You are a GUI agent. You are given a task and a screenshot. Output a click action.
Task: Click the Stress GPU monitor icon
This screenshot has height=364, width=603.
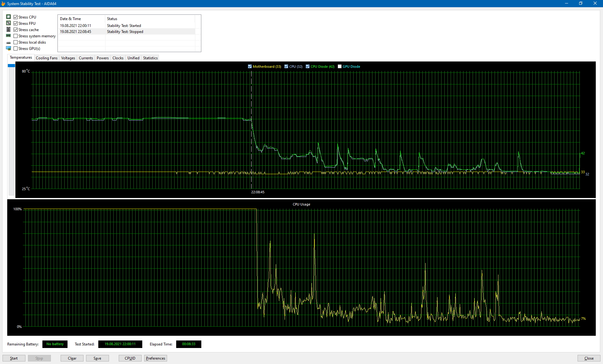8,48
